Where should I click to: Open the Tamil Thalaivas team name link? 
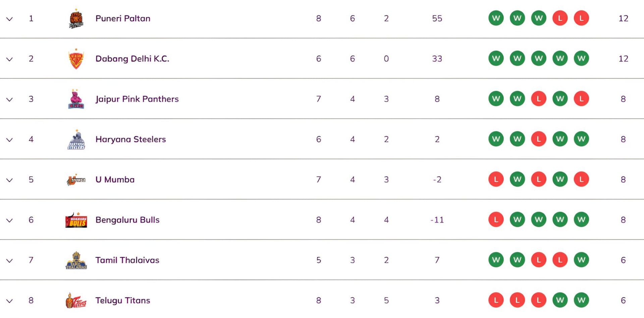pos(127,260)
